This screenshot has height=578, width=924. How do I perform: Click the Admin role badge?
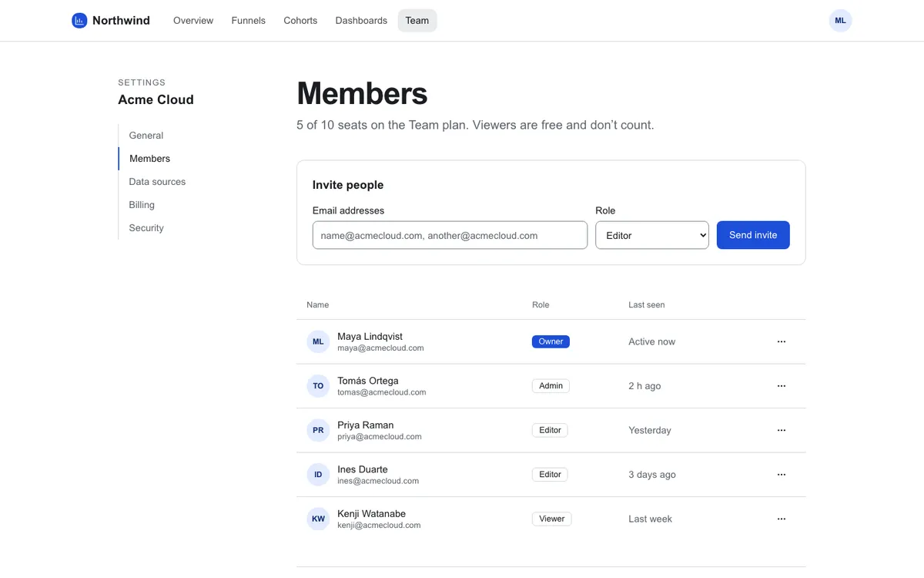[551, 386]
